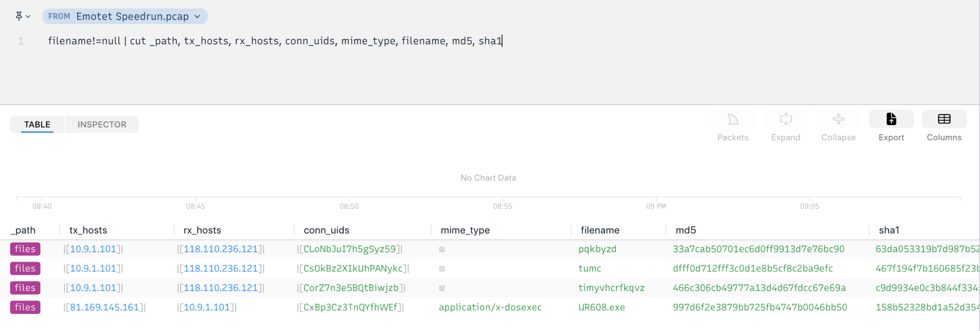Click the 08:55 timeline tick label
This screenshot has height=331, width=980.
point(502,206)
